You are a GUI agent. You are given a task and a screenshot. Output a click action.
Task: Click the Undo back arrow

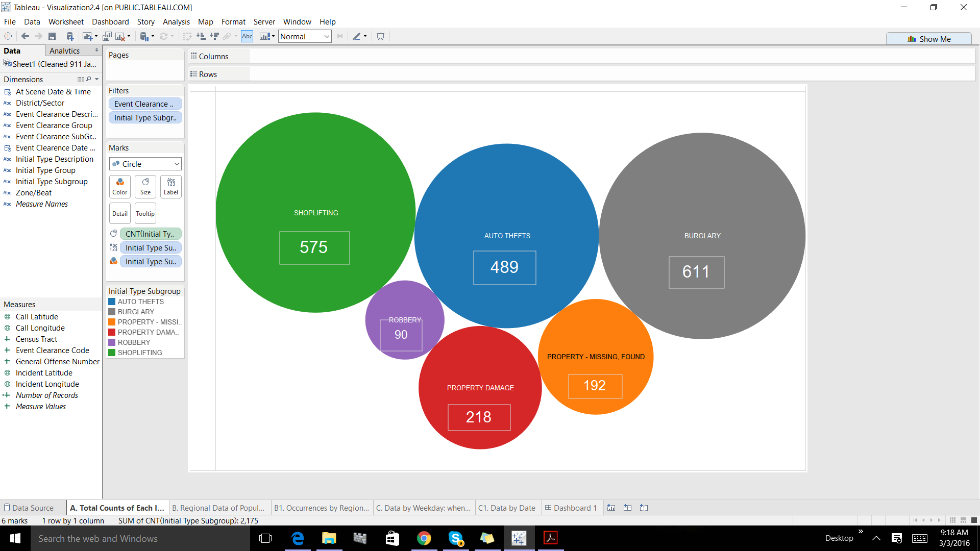pos(25,36)
